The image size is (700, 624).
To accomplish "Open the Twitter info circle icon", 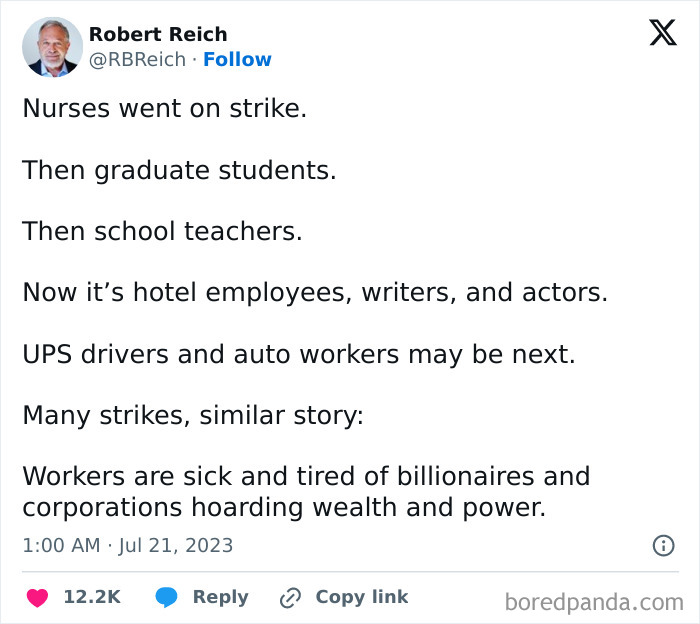I will point(662,545).
